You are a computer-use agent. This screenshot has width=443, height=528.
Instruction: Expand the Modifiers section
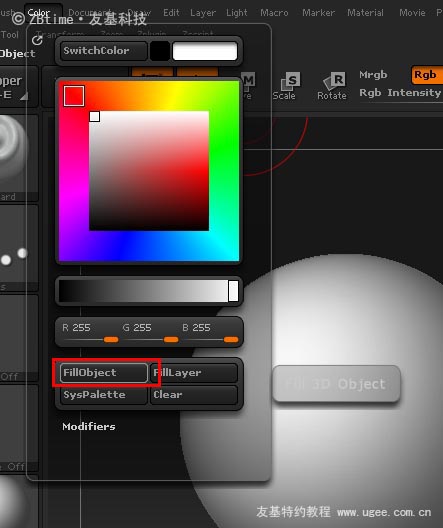(89, 427)
